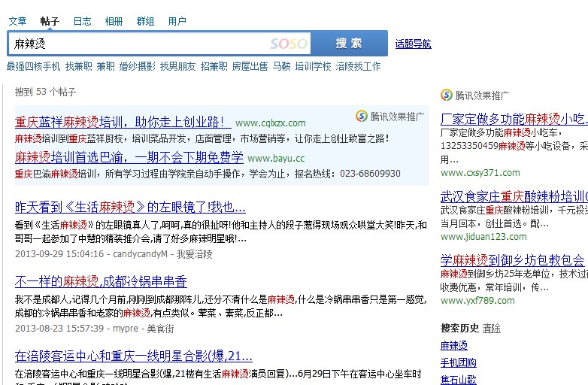Try the 马鞍 suggested keyword
This screenshot has height=385, width=588.
[x=282, y=66]
